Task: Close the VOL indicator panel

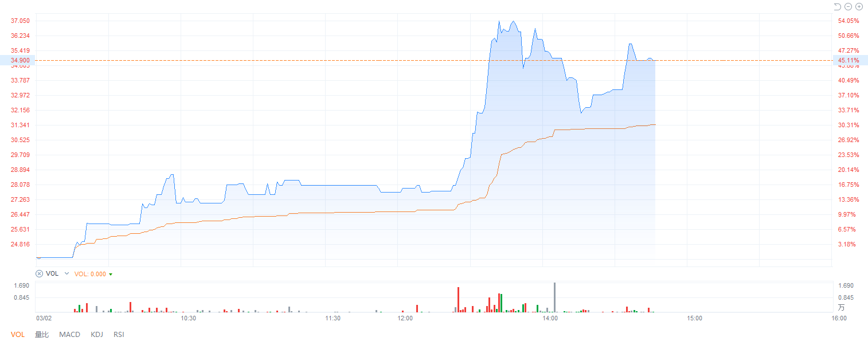Action: coord(39,274)
